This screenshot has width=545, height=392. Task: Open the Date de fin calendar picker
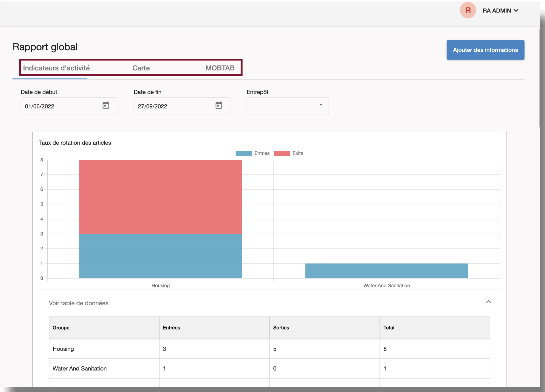tap(219, 105)
